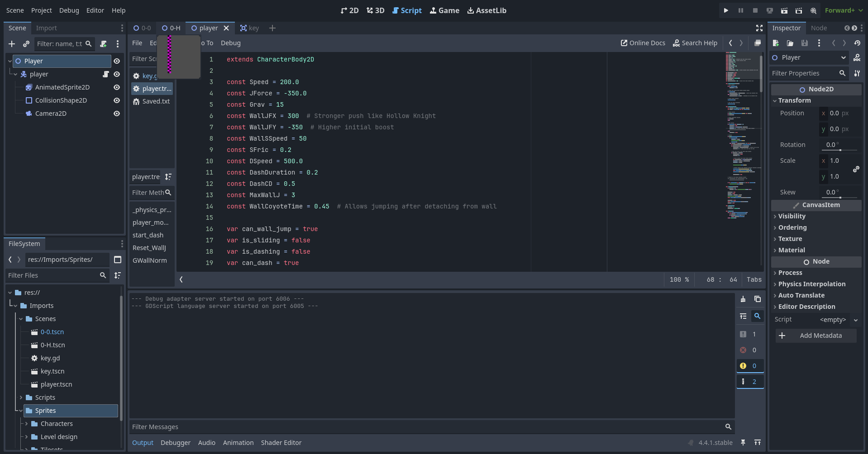Add a new child node with plus icon

click(12, 44)
